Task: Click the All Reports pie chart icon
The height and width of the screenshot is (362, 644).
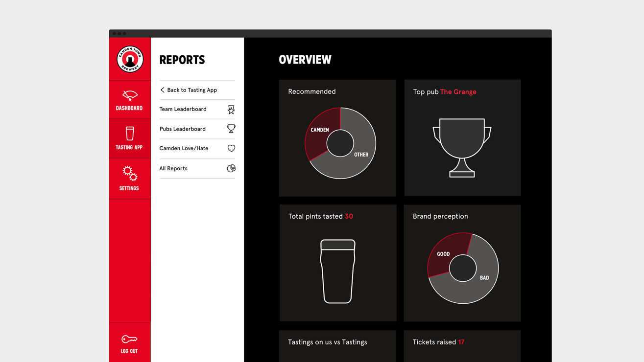Action: click(x=231, y=168)
